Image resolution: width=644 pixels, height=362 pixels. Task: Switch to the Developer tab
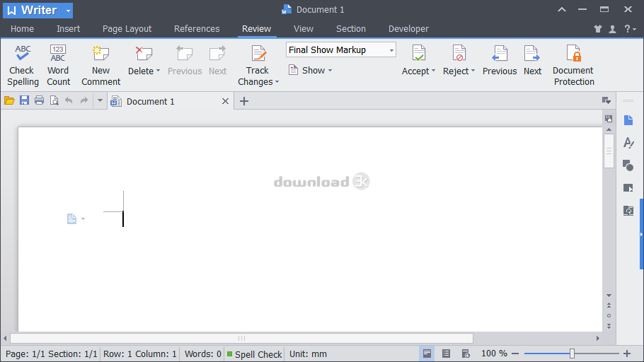click(x=408, y=29)
